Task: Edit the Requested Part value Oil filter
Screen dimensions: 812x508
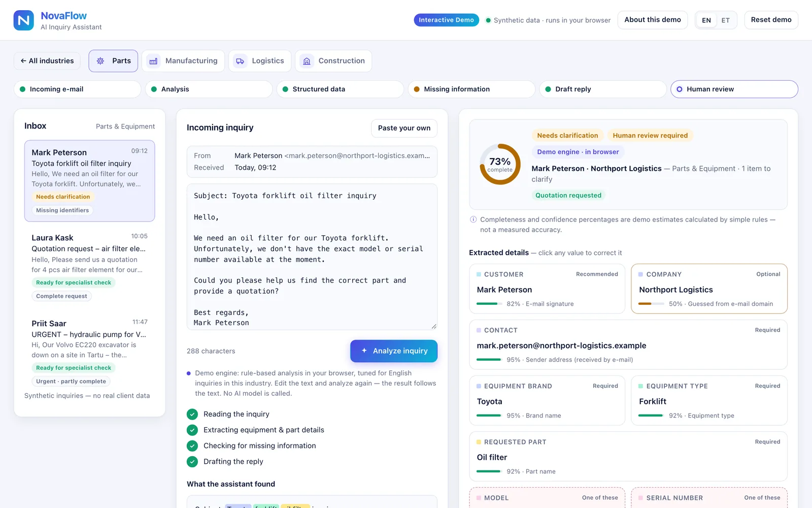Action: (x=492, y=458)
